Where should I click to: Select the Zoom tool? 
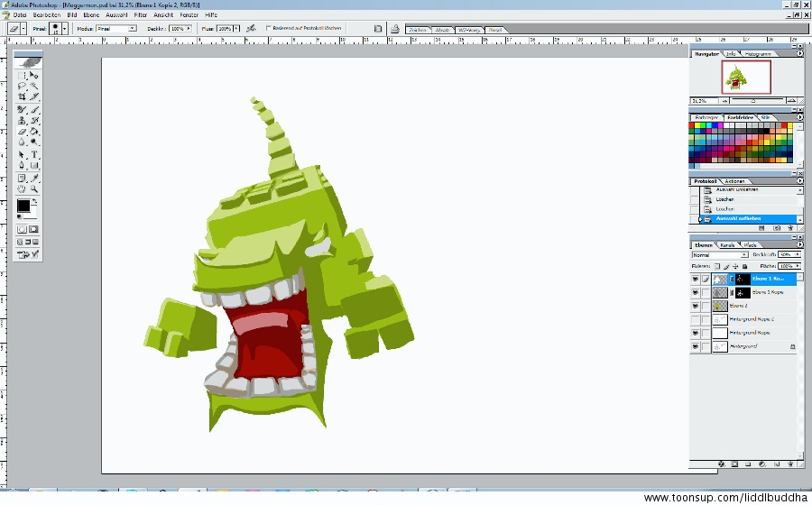click(x=34, y=189)
